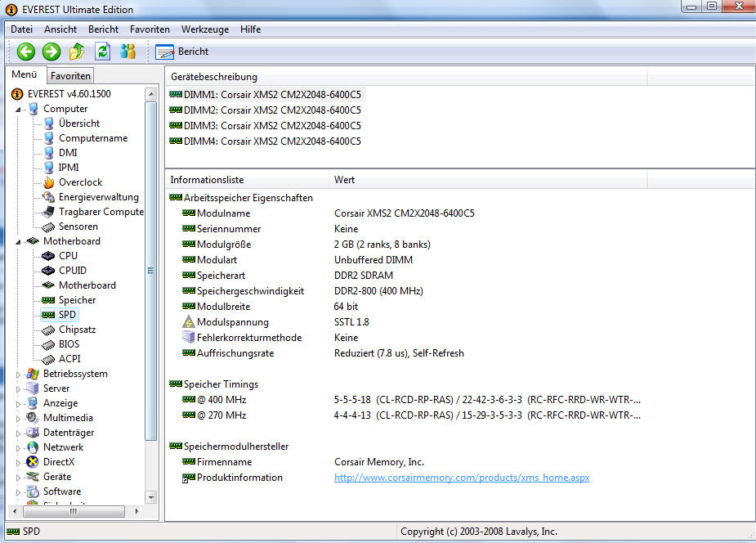Screen dimensions: 756x543
Task: Click the Netzwerk globe icon in the tree
Action: pyautogui.click(x=33, y=447)
